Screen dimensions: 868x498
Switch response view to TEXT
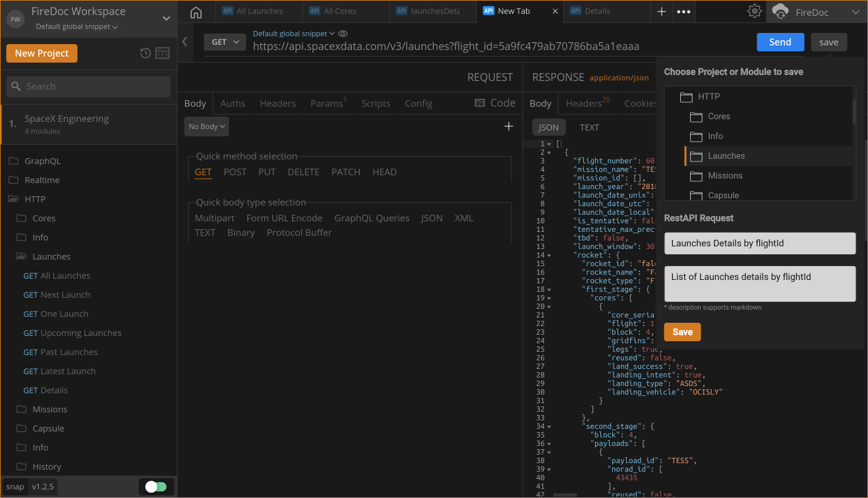coord(589,127)
